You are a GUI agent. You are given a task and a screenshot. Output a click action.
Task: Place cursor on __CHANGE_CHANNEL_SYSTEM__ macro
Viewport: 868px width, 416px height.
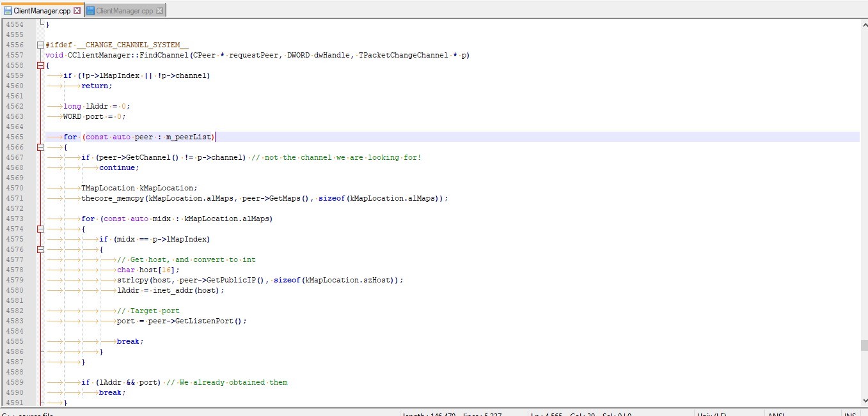click(132, 45)
